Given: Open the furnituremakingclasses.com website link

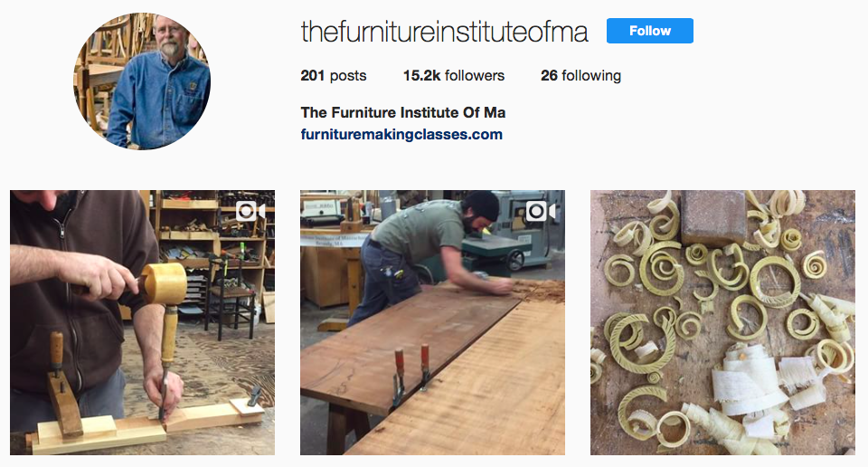Looking at the screenshot, I should pos(401,134).
